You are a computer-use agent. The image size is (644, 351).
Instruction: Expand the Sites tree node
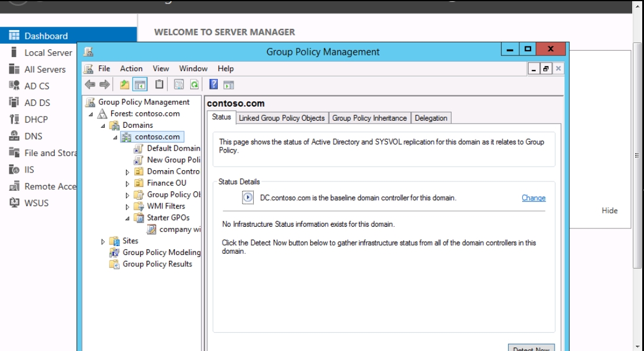[102, 241]
